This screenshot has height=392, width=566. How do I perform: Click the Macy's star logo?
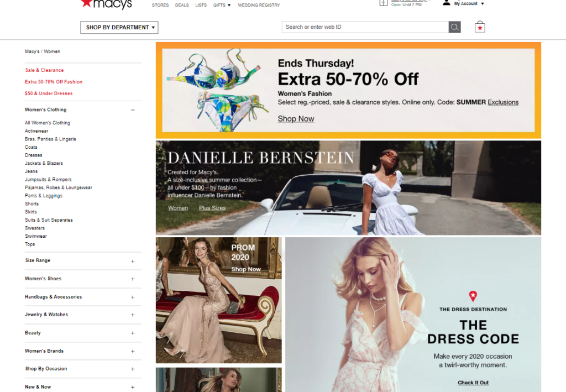[87, 3]
